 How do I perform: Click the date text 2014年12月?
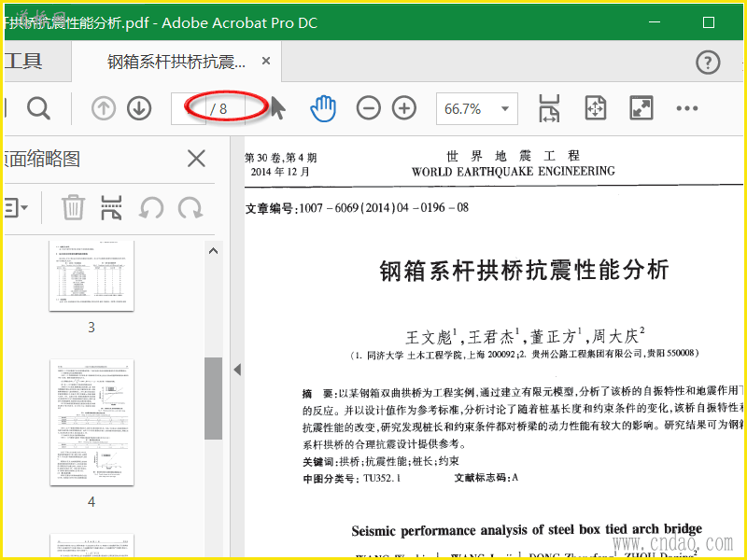pos(280,172)
